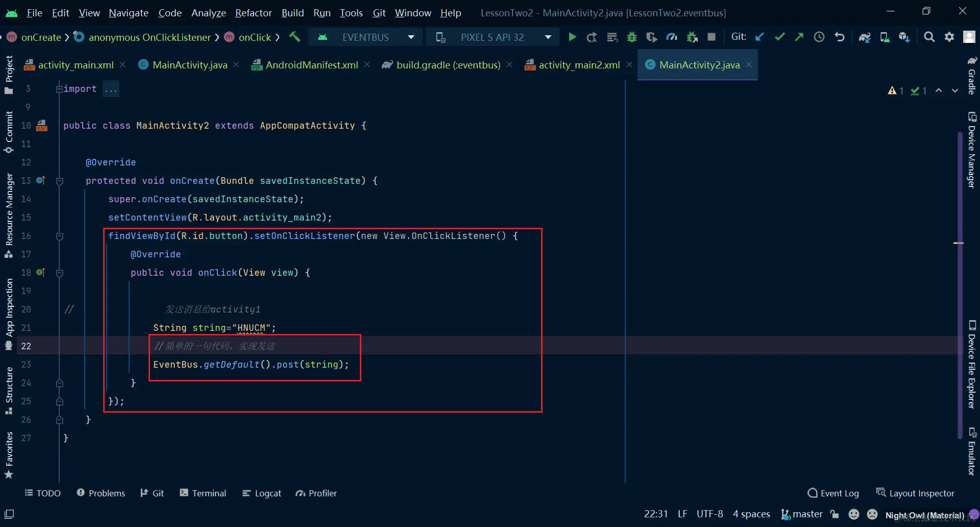Open the Build menu
This screenshot has height=527, width=980.
tap(292, 13)
